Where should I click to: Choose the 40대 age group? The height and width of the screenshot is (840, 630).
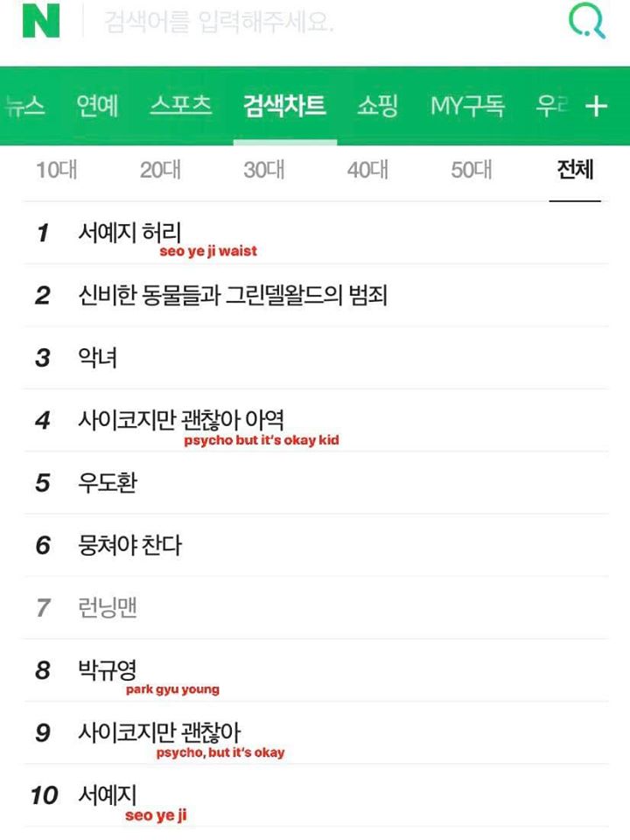367,171
